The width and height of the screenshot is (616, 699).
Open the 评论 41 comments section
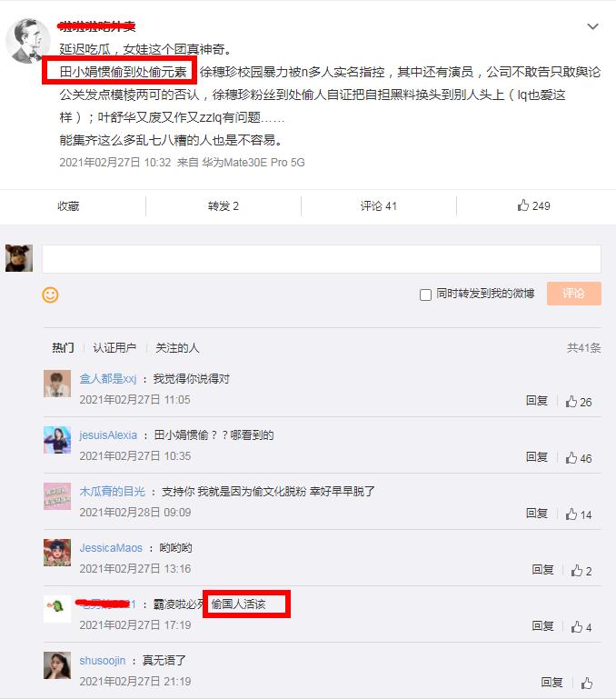tap(379, 206)
